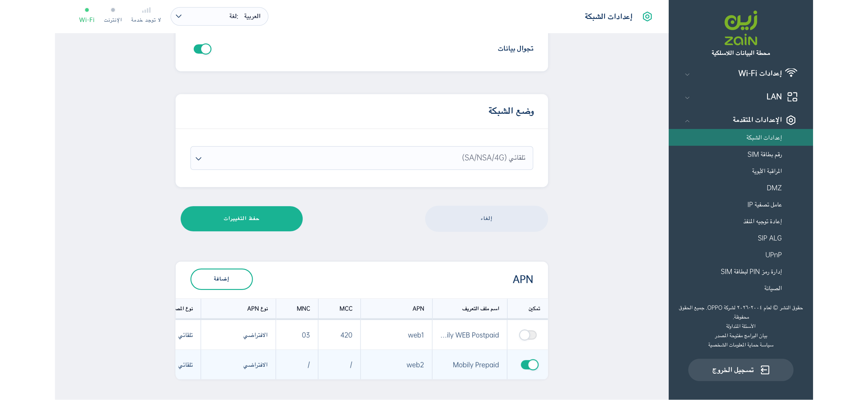Click the Zain logo in the sidebar
This screenshot has height=400, width=868.
coord(741,28)
